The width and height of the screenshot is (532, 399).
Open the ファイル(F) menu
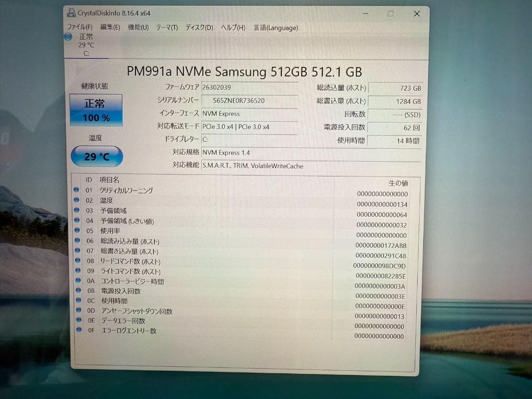click(x=80, y=28)
